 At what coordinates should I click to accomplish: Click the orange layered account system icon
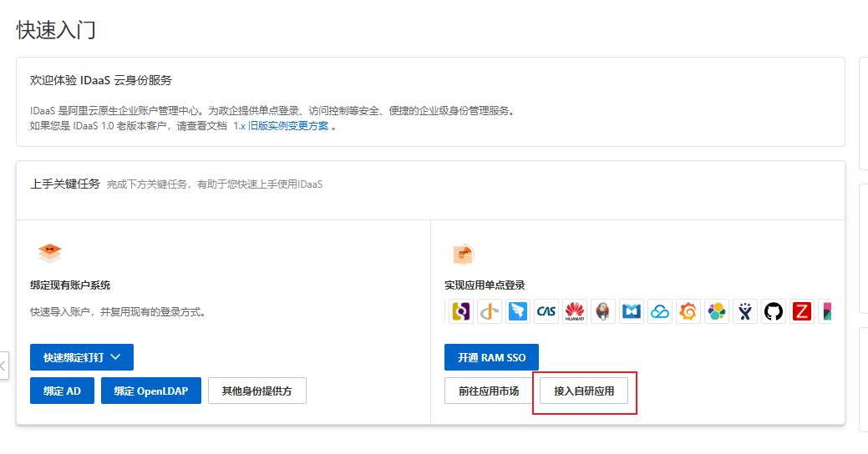point(50,252)
